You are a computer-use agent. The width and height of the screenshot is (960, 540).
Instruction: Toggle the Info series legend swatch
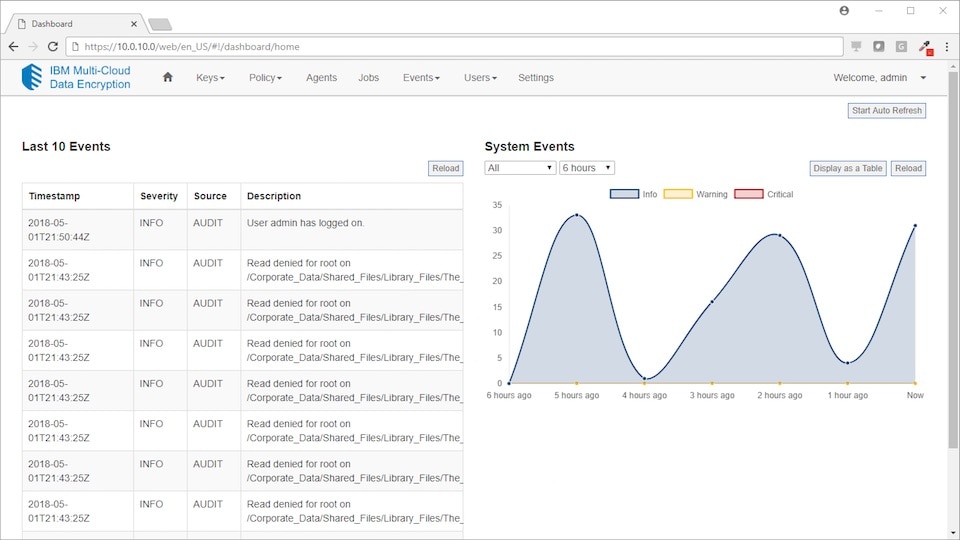point(624,194)
